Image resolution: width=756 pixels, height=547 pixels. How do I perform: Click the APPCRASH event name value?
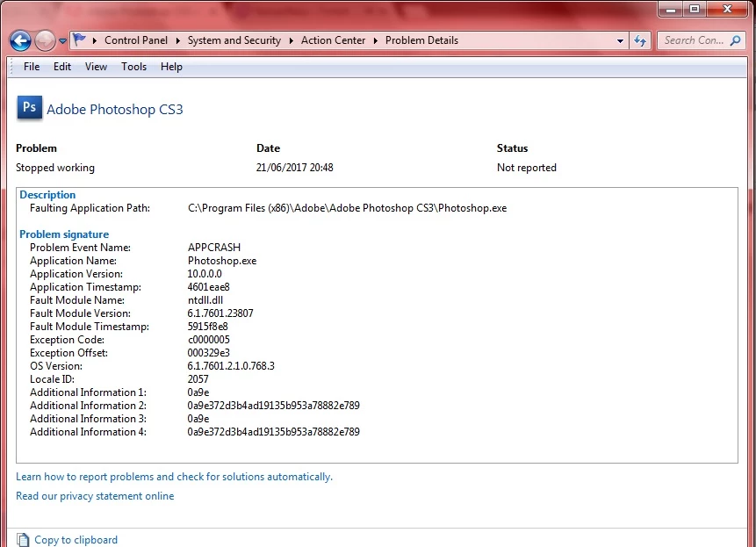pyautogui.click(x=214, y=248)
